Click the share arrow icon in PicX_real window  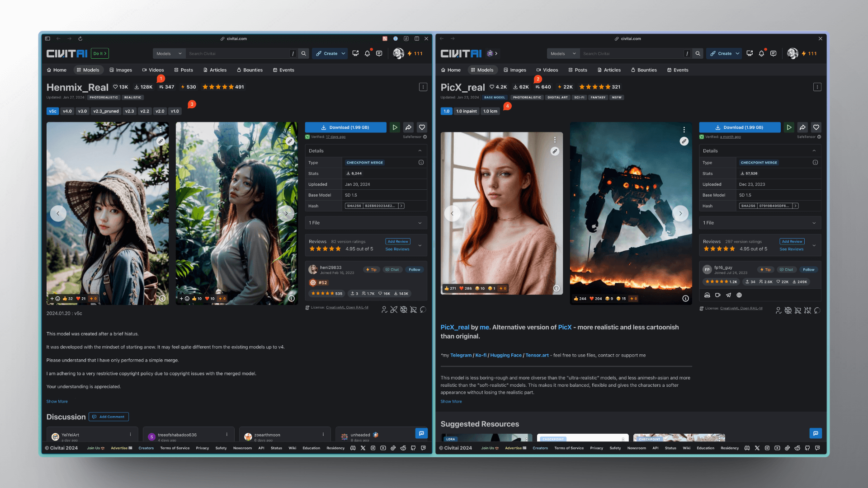pyautogui.click(x=802, y=127)
